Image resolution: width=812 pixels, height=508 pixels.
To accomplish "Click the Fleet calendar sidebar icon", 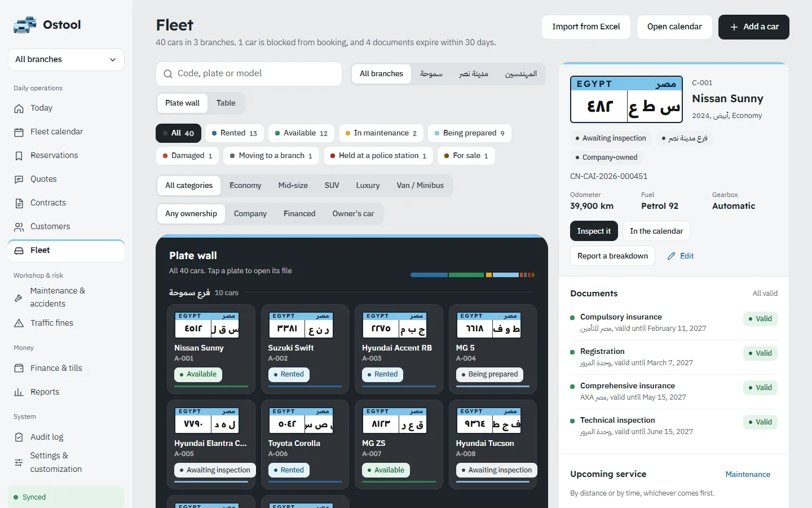I will coord(19,132).
